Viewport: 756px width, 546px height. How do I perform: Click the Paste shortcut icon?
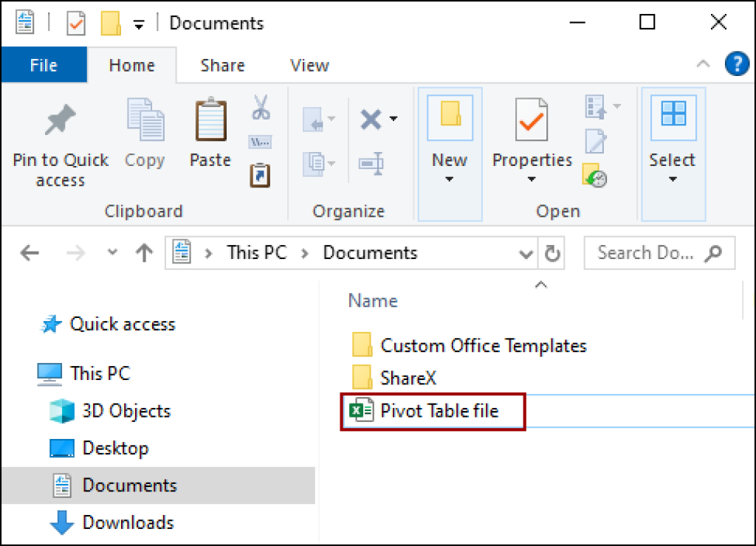[x=260, y=175]
